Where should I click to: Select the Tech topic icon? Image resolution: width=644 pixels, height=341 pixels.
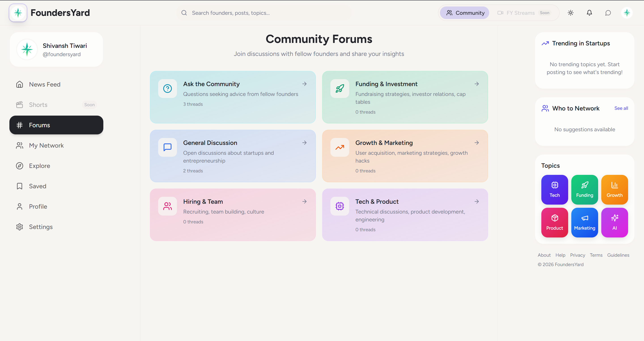555,189
